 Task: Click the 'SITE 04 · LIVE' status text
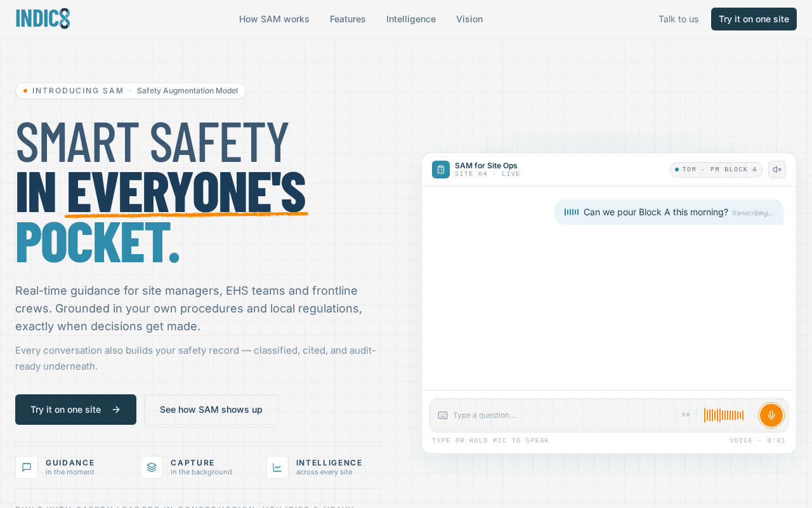[487, 174]
